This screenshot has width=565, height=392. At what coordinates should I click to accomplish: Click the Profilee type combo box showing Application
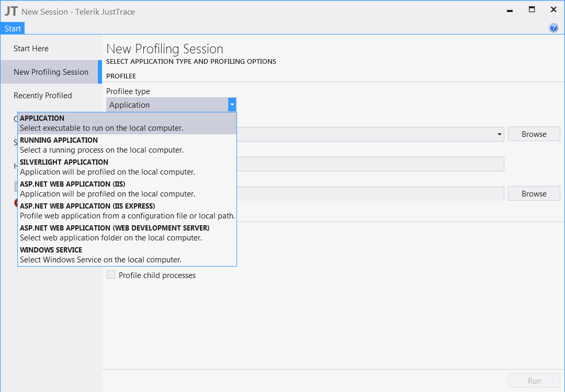(171, 105)
